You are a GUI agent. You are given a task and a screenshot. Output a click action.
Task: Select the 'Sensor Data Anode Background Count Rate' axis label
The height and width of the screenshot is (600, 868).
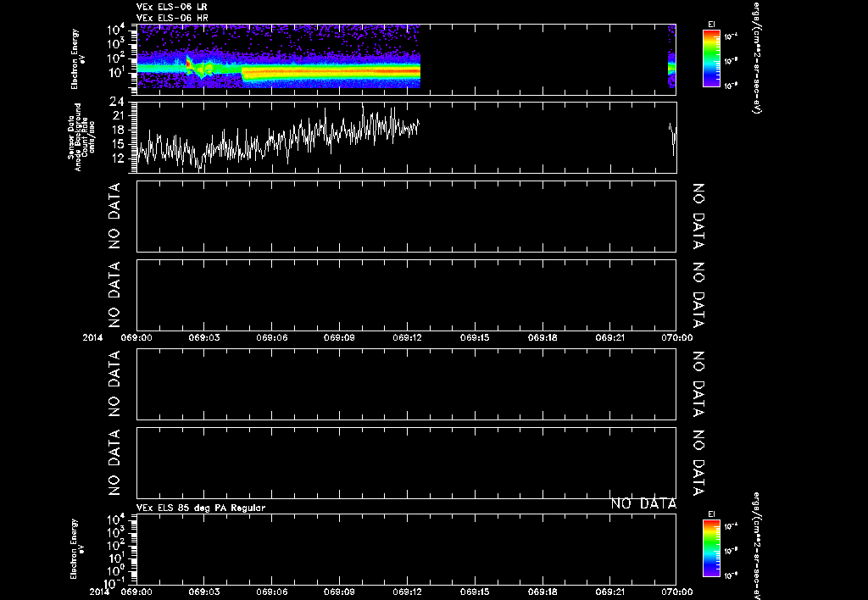81,137
